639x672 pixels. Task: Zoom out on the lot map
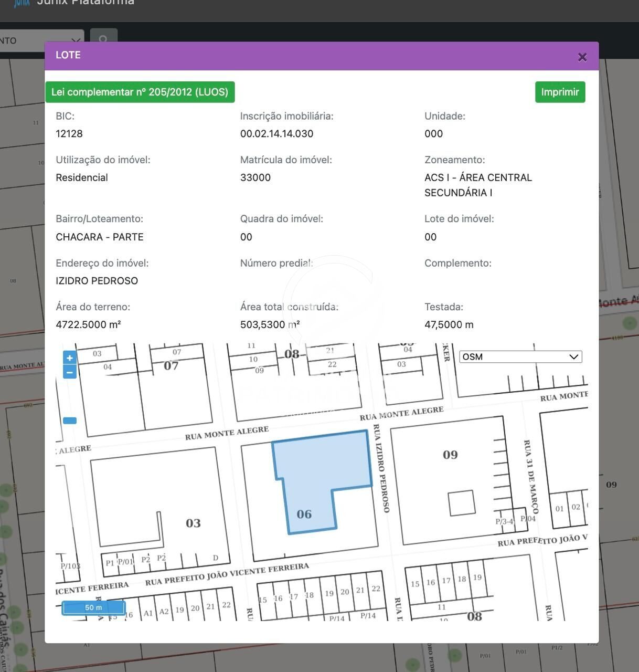coord(69,372)
